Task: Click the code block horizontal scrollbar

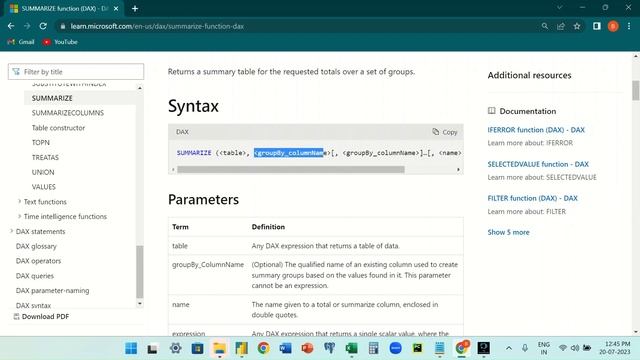Action: point(291,169)
